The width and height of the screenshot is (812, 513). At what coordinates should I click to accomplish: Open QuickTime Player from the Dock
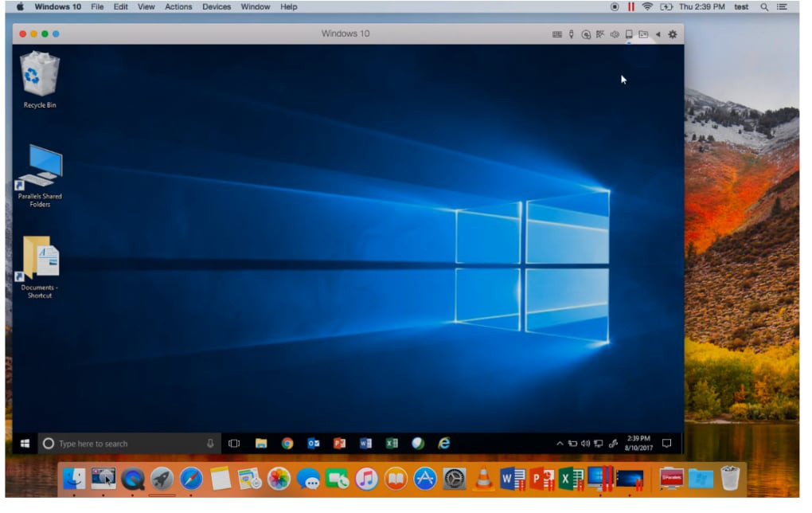(x=133, y=478)
